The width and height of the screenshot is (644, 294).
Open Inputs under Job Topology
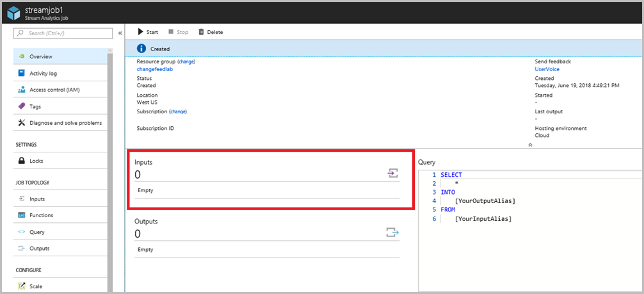coord(60,199)
